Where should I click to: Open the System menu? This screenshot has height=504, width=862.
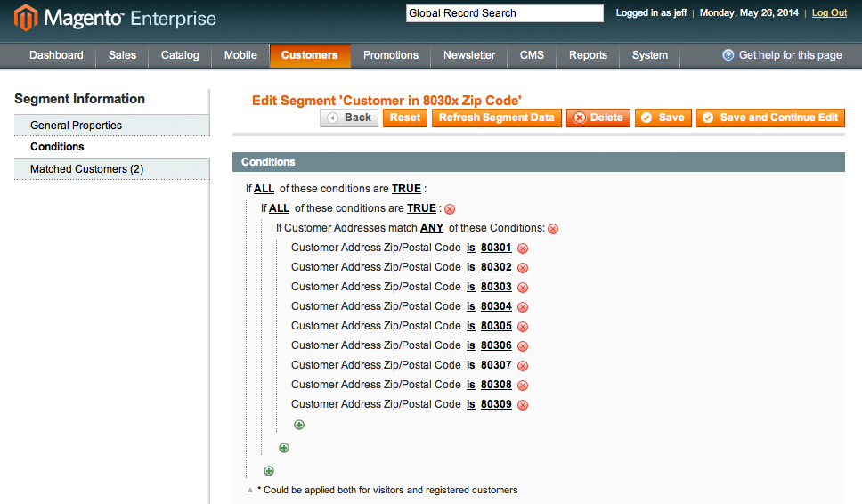[x=650, y=55]
